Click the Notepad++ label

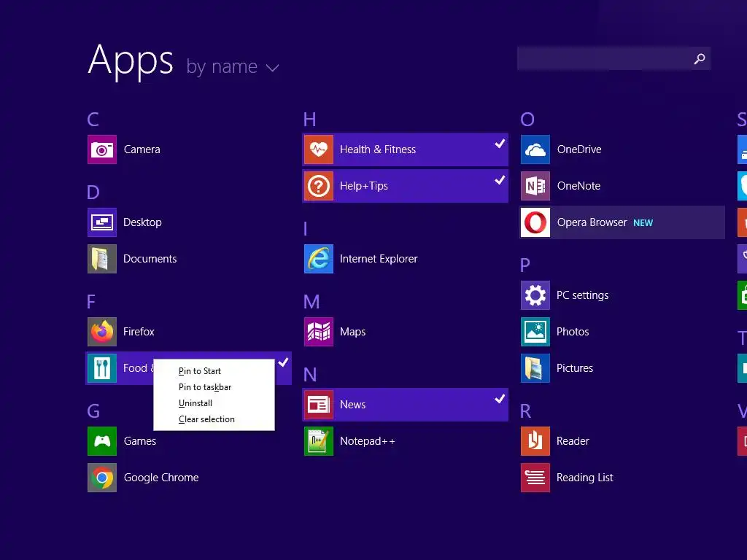coord(368,441)
